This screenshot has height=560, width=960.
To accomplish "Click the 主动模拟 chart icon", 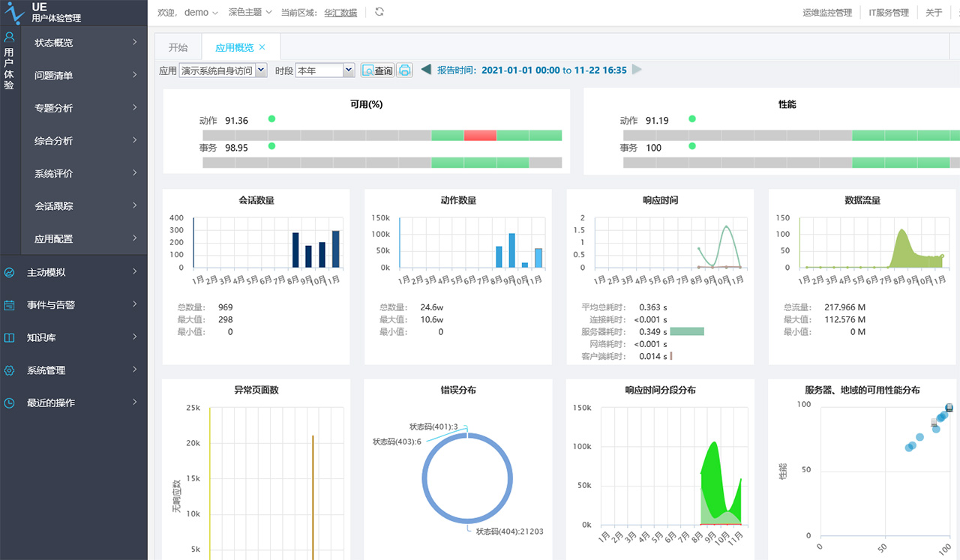I will click(9, 273).
